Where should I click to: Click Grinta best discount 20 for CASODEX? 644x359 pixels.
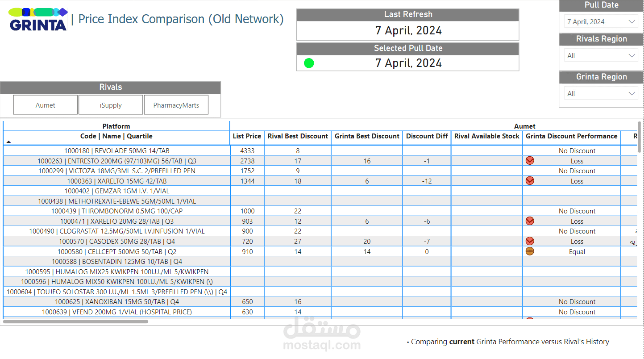point(367,241)
